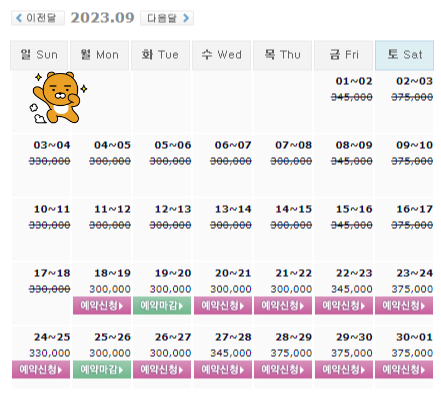The height and width of the screenshot is (393, 441).
Task: Click the 01~02 date label
Action: pos(354,81)
